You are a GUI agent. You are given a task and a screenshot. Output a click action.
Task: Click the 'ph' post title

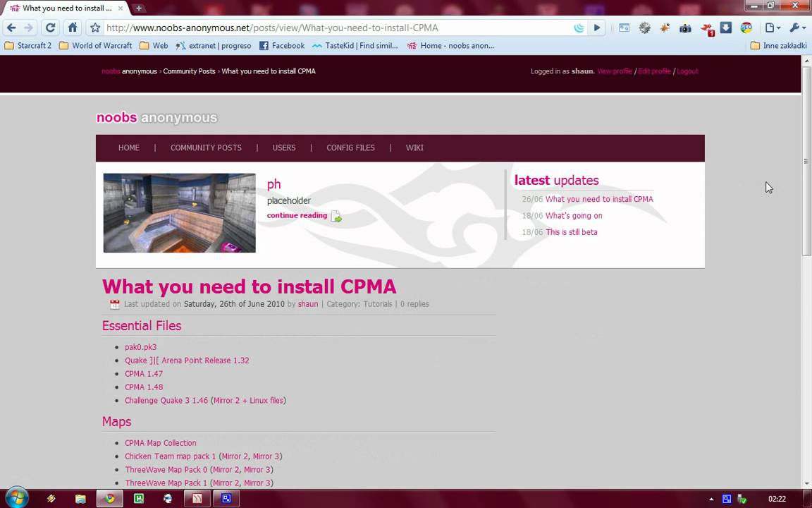click(x=274, y=184)
